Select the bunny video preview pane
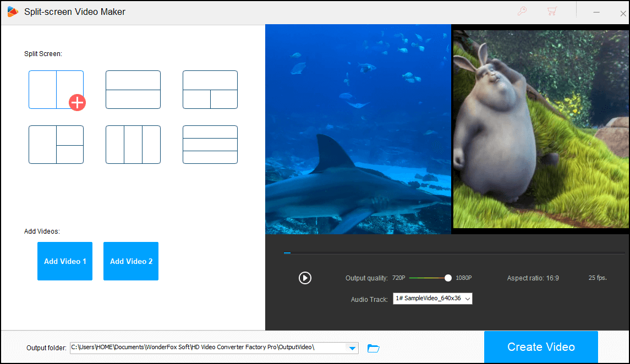This screenshot has width=630, height=364. [x=541, y=129]
